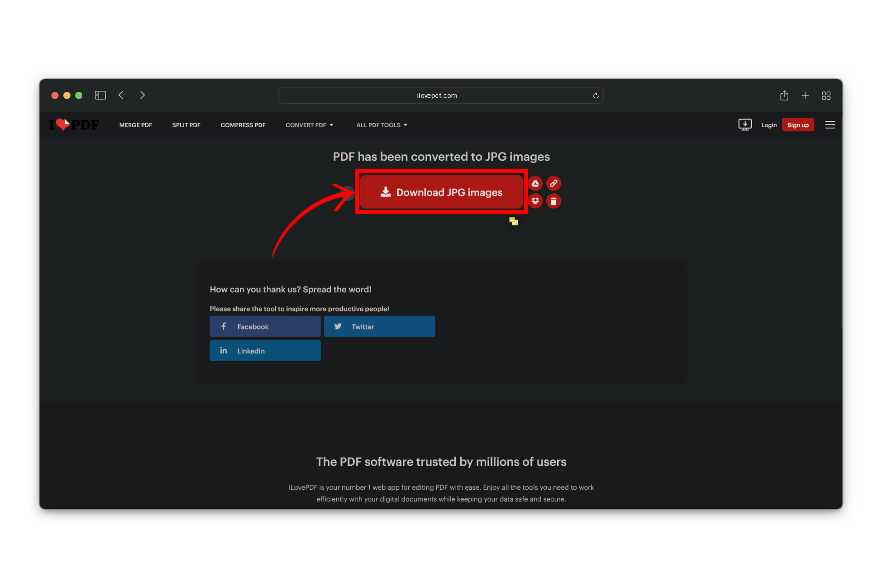The height and width of the screenshot is (588, 882).
Task: Open the desktop app download icon
Action: (x=745, y=125)
